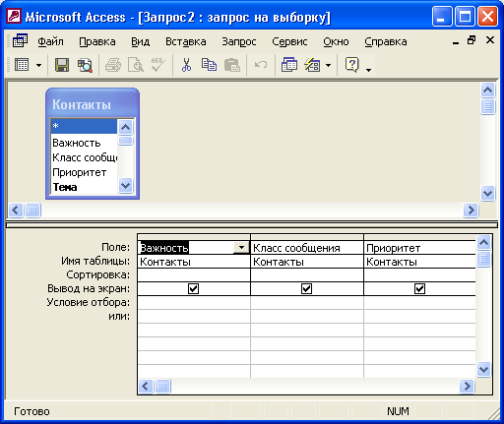Open the Запрос menu
This screenshot has width=504, height=424.
point(239,41)
